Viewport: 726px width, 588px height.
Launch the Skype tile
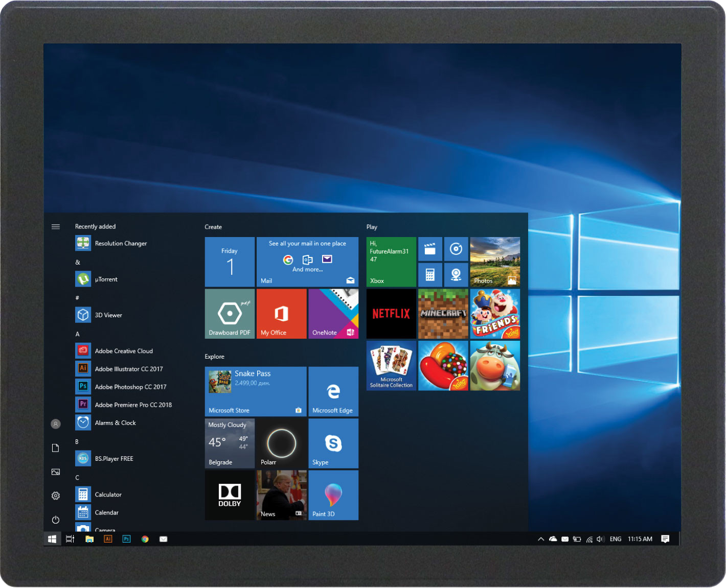click(x=333, y=443)
